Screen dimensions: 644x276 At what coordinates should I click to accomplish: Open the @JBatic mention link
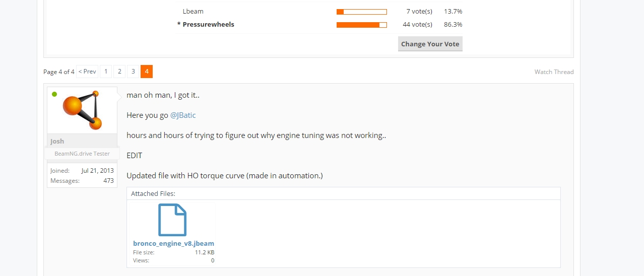coord(183,115)
